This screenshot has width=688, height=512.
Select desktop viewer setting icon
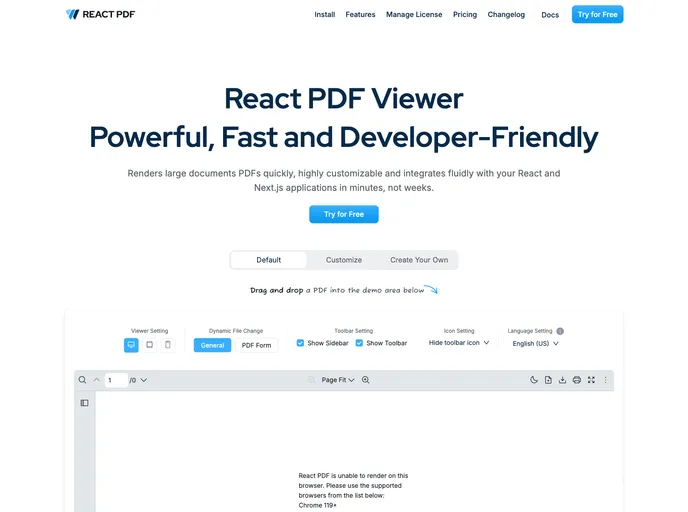pyautogui.click(x=131, y=345)
